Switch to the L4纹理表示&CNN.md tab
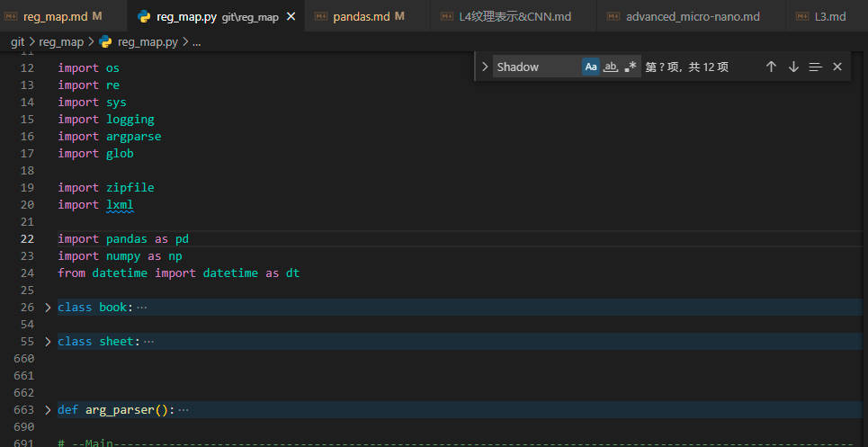868x447 pixels. 510,16
